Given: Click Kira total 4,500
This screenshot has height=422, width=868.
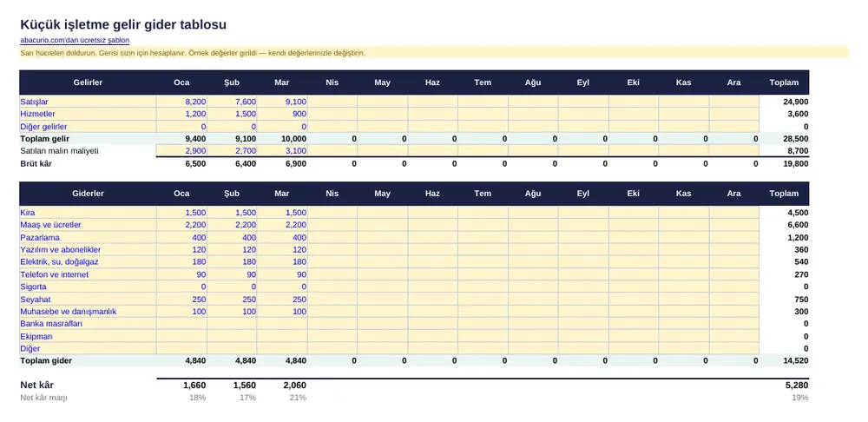Looking at the screenshot, I should 799,213.
